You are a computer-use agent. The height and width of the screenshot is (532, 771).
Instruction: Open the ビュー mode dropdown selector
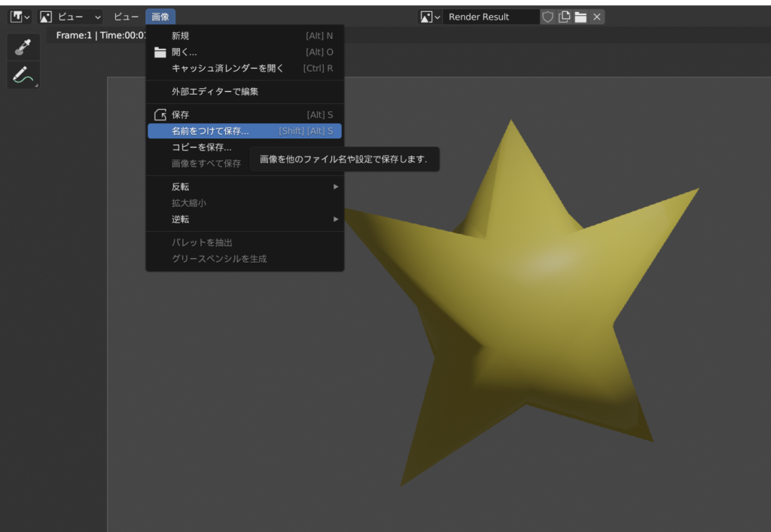pyautogui.click(x=71, y=17)
